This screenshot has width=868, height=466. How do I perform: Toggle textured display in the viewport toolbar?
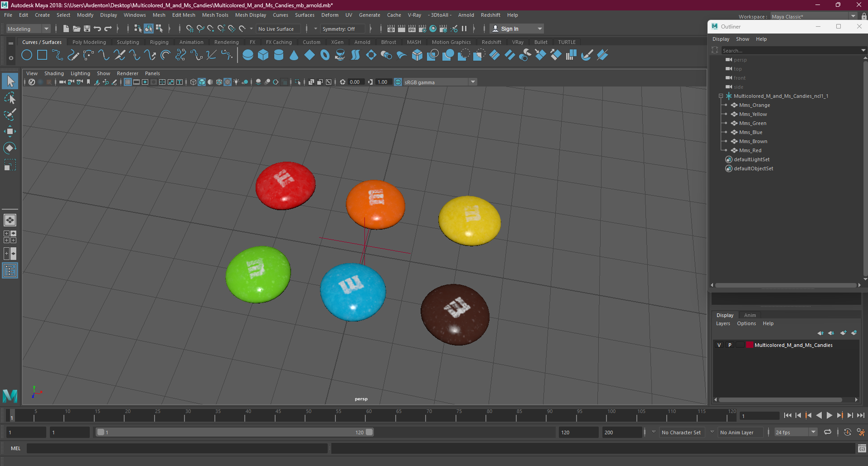228,82
